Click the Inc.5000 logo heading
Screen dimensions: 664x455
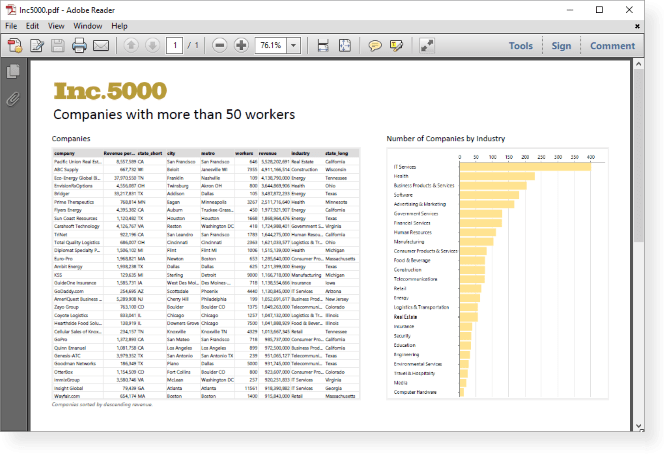point(110,91)
